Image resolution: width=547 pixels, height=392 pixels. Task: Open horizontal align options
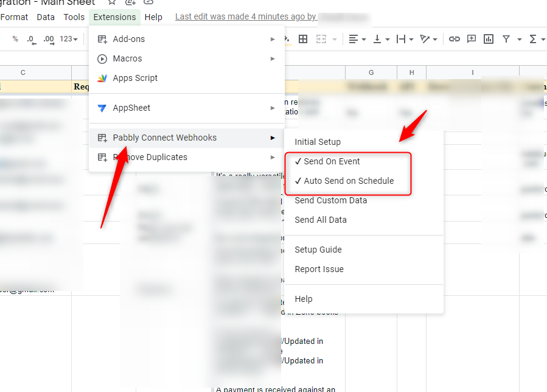[357, 39]
